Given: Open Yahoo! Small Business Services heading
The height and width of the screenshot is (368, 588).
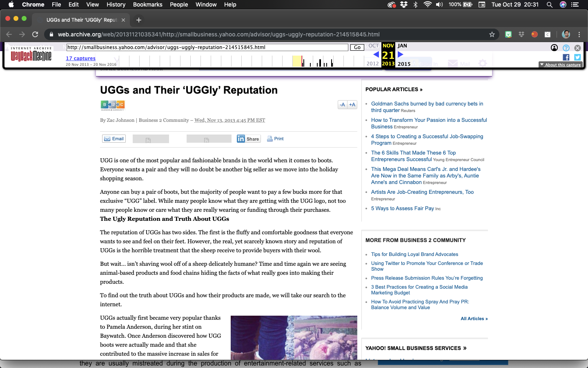Looking at the screenshot, I should coord(416,348).
